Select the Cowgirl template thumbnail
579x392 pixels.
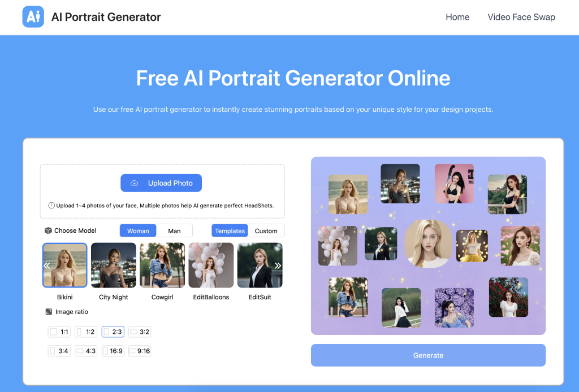point(162,265)
